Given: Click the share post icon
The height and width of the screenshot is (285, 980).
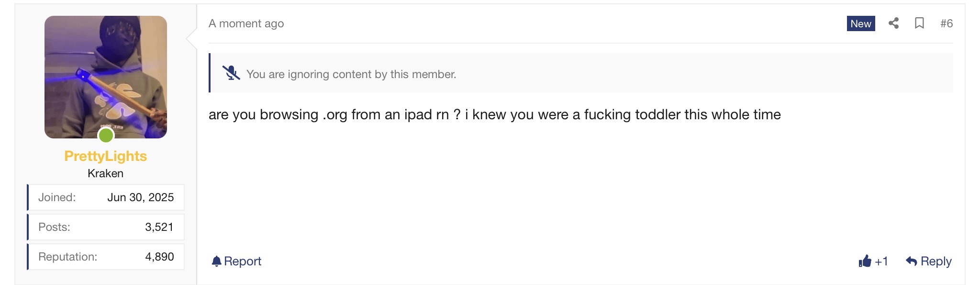Looking at the screenshot, I should 893,23.
